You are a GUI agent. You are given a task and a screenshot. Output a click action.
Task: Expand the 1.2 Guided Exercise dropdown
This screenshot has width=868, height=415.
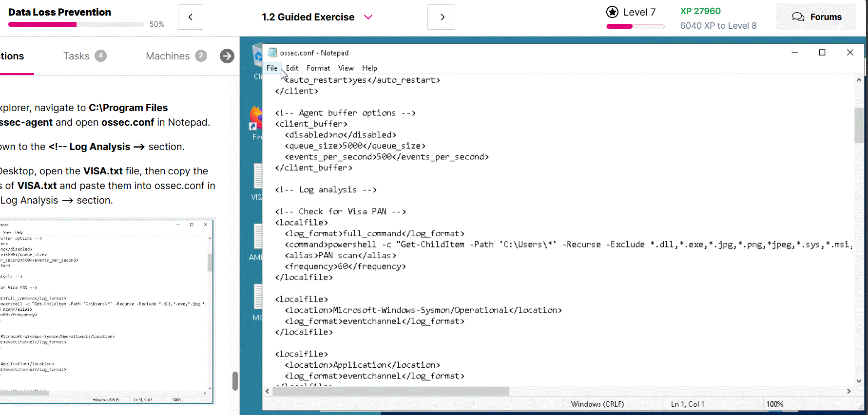368,17
